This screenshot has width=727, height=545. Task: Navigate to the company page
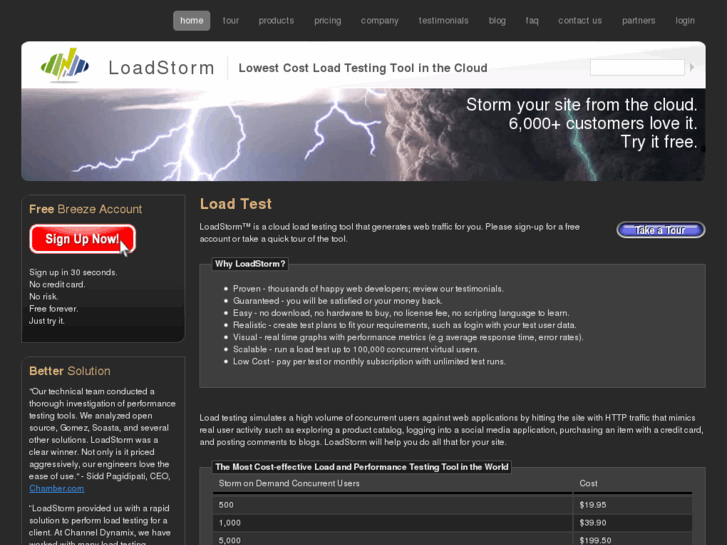380,21
